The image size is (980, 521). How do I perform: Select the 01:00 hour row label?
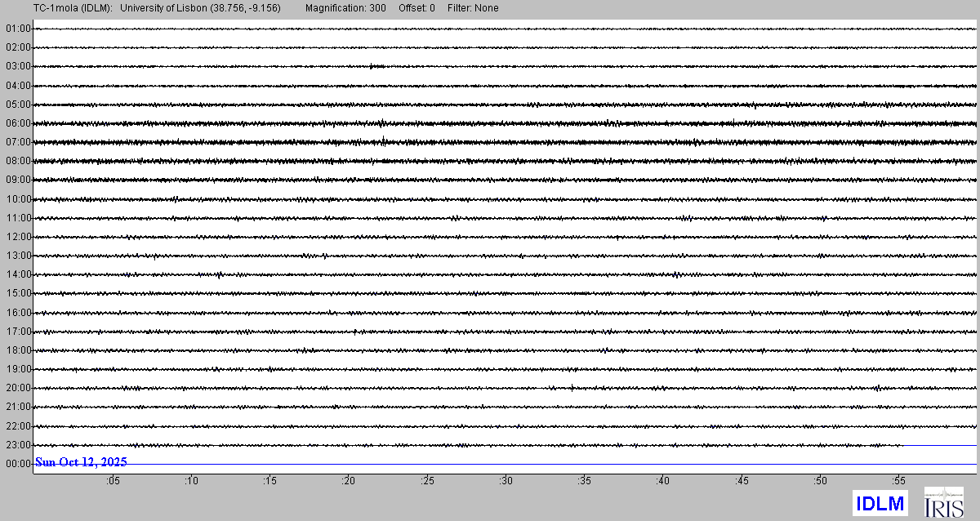[x=18, y=29]
